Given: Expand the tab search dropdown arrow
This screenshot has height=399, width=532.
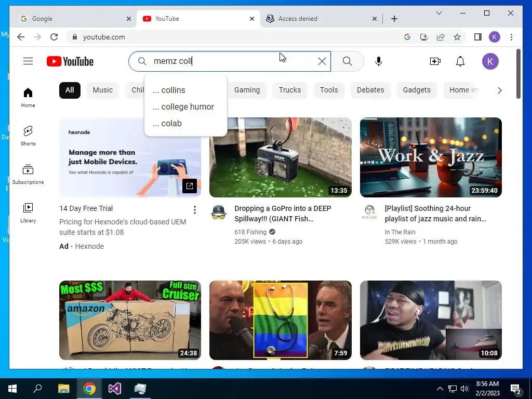Looking at the screenshot, I should click(438, 13).
